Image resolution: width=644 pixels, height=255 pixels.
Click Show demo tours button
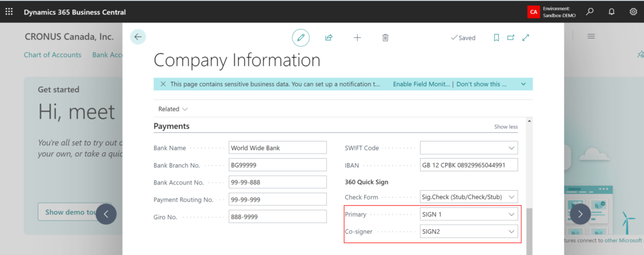click(x=70, y=212)
